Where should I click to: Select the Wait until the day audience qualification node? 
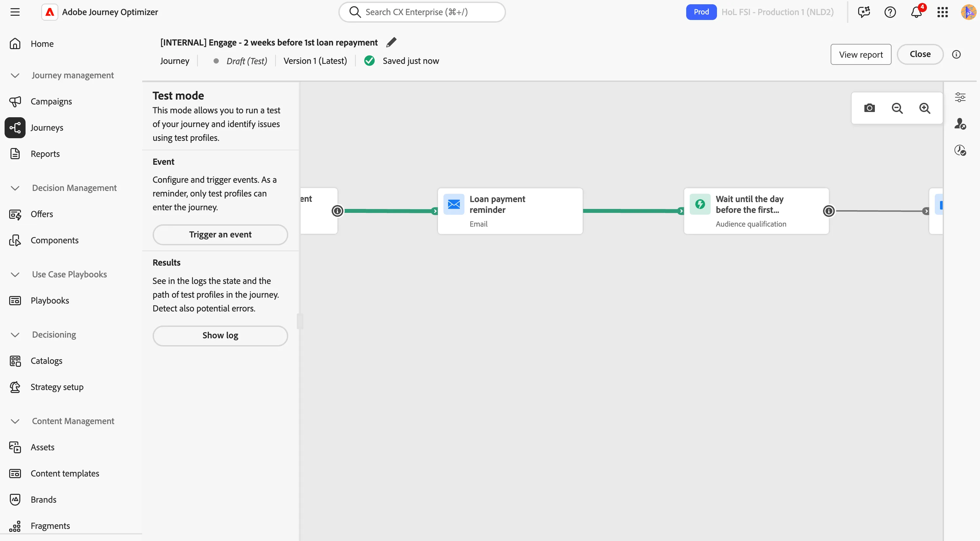click(756, 211)
